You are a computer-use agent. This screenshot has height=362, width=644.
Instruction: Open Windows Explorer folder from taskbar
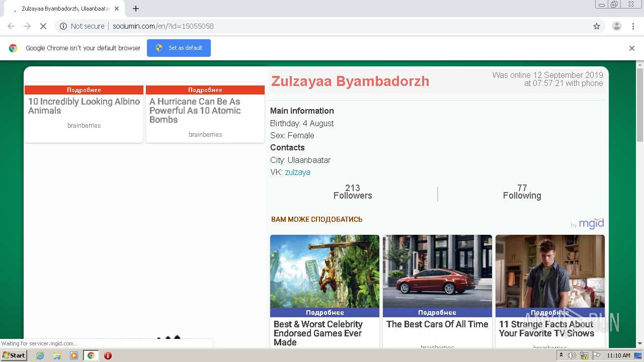coord(57,355)
